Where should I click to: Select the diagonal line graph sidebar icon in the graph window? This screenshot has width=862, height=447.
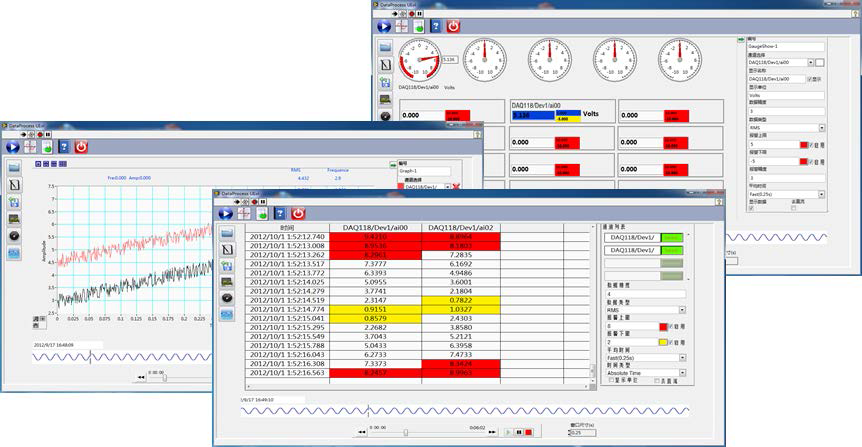tap(14, 185)
